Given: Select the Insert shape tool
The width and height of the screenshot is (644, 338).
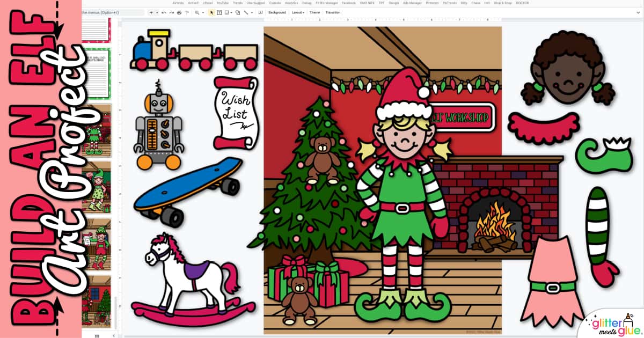Looking at the screenshot, I should click(x=237, y=12).
